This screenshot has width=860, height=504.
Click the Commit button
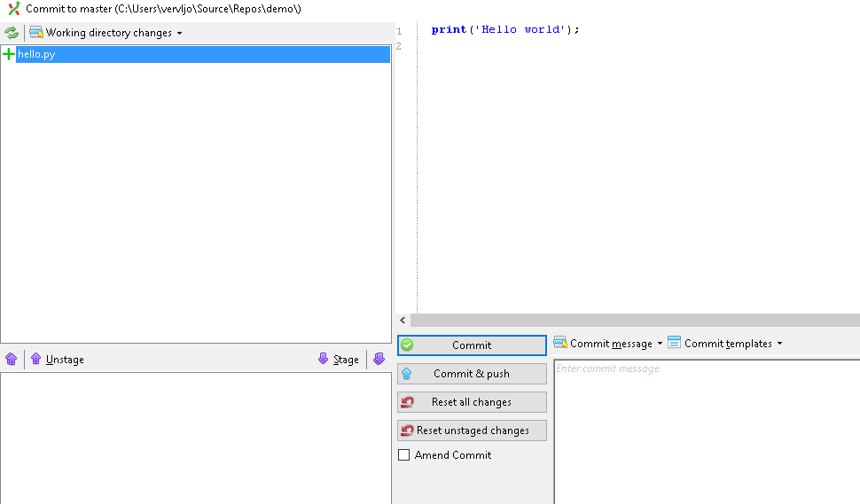tap(472, 345)
